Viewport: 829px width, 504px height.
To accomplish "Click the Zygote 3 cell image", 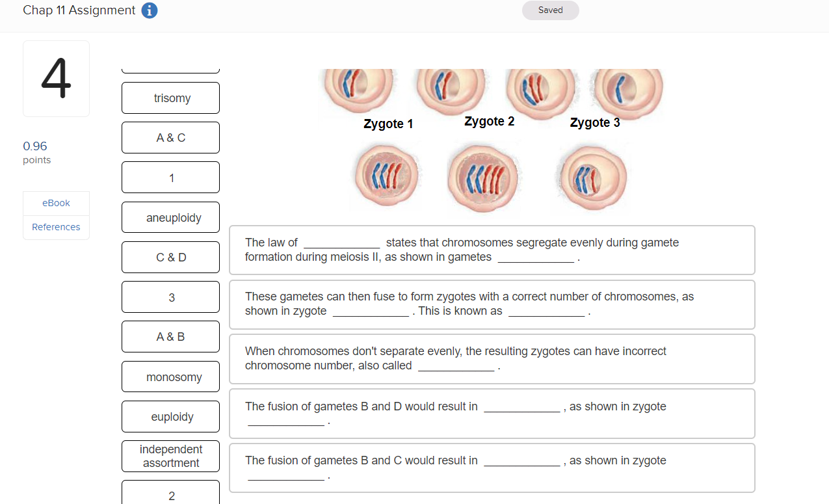I will [592, 178].
